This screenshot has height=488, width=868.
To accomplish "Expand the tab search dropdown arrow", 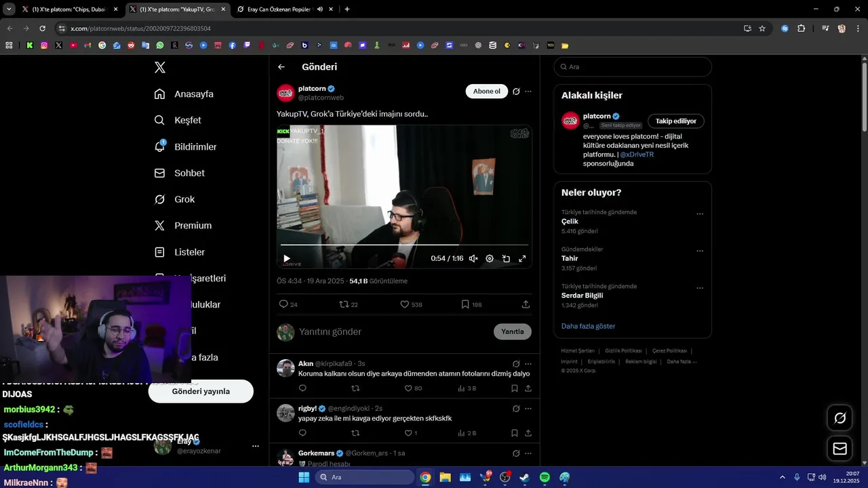I will coord(9,9).
